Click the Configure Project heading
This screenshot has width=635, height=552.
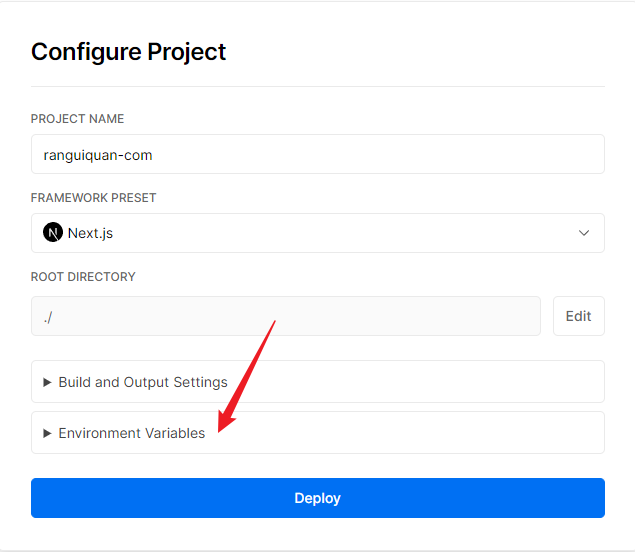point(129,52)
